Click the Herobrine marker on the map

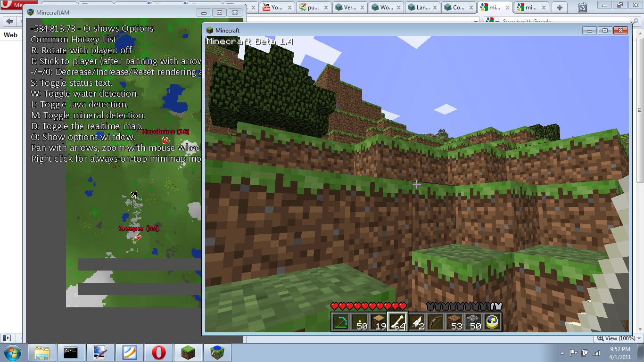point(165,140)
